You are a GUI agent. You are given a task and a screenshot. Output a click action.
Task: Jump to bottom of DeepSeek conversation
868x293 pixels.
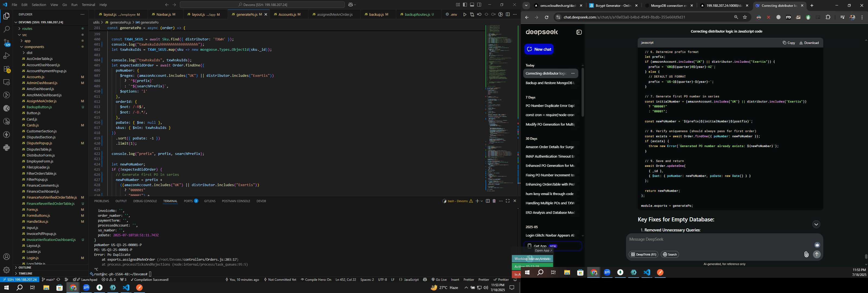click(816, 225)
